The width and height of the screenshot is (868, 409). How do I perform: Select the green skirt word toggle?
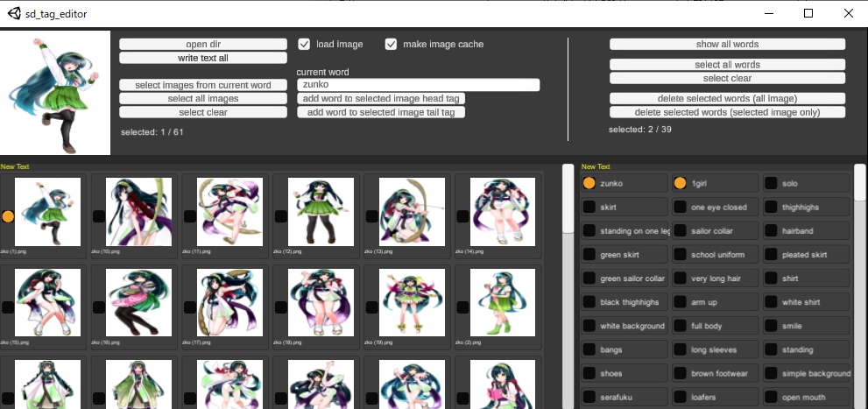pos(589,255)
